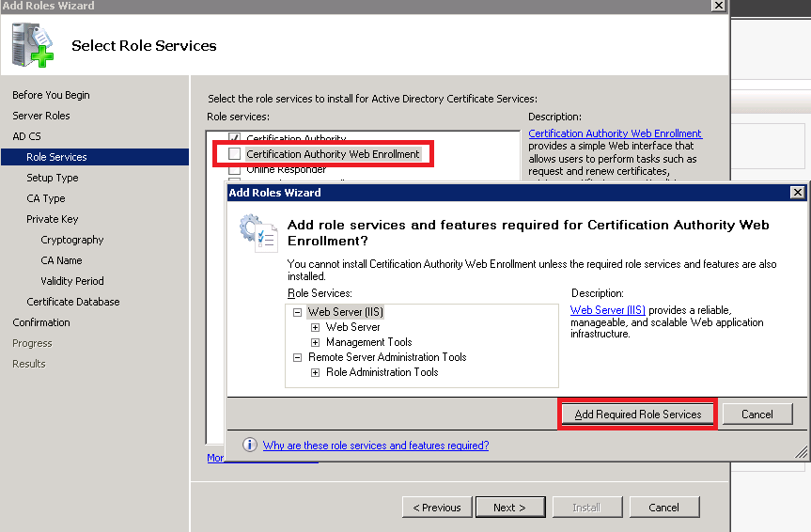Check Certification Authority Web Enrollment box
This screenshot has height=532, width=811.
pyautogui.click(x=234, y=154)
